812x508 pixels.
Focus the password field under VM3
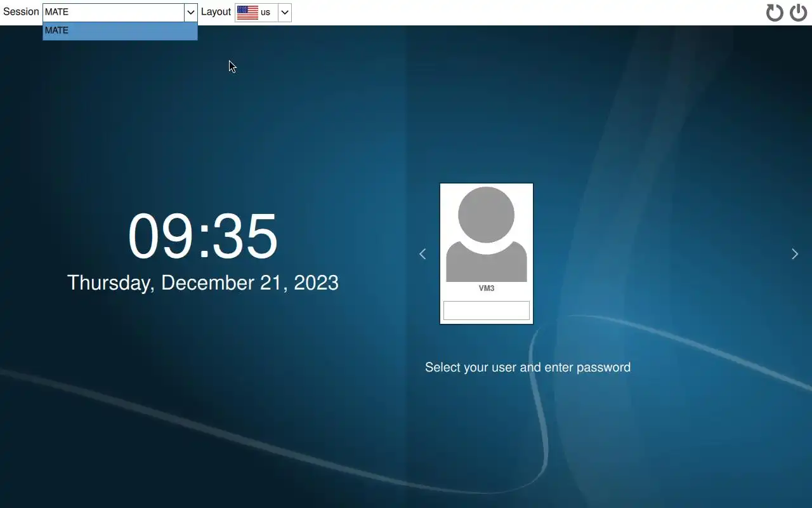click(487, 311)
